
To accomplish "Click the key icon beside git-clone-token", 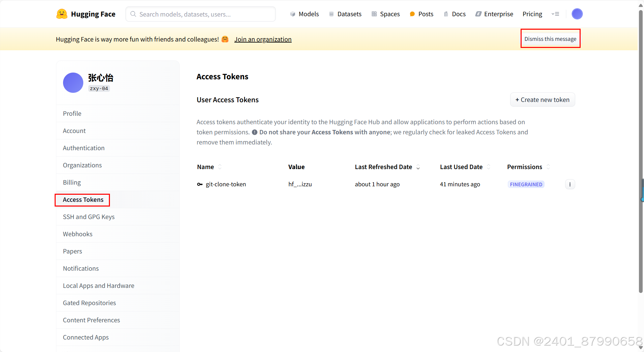I will click(200, 184).
